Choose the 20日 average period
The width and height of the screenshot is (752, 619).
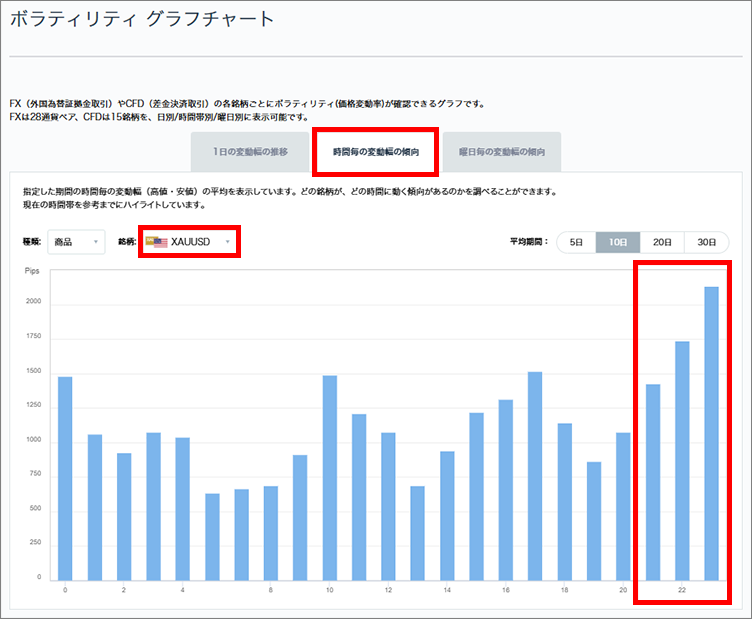[662, 242]
